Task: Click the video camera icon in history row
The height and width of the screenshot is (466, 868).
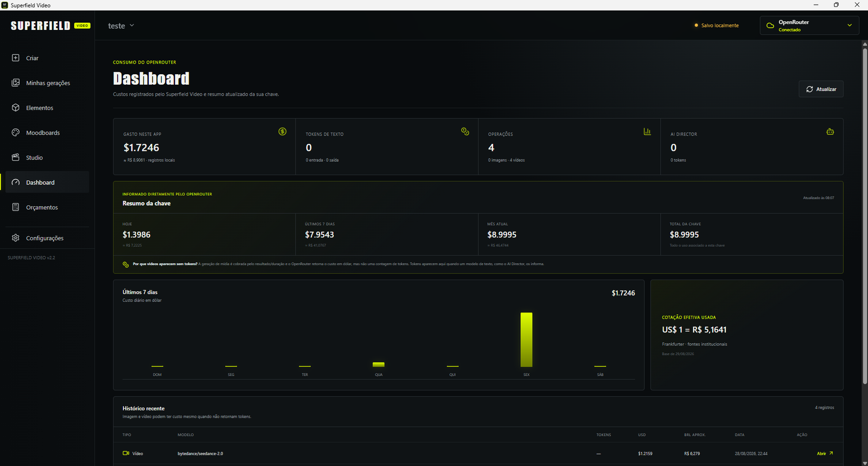Action: click(126, 453)
